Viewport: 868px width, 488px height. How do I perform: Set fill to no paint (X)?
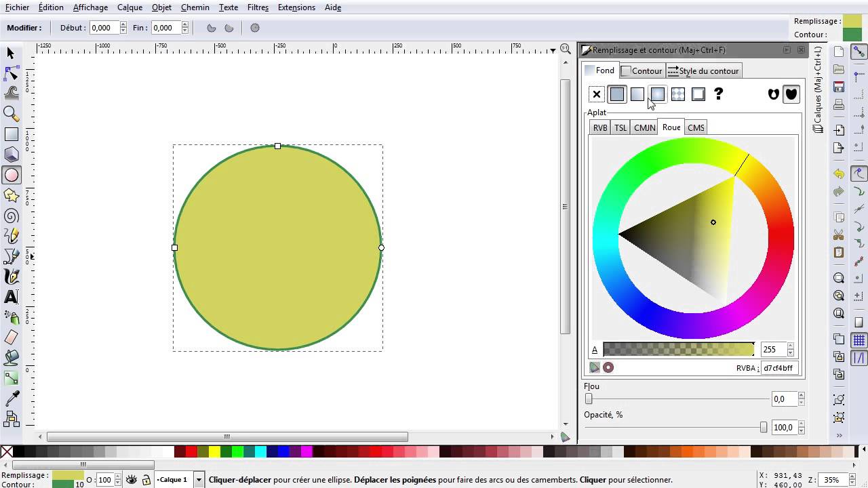(596, 94)
